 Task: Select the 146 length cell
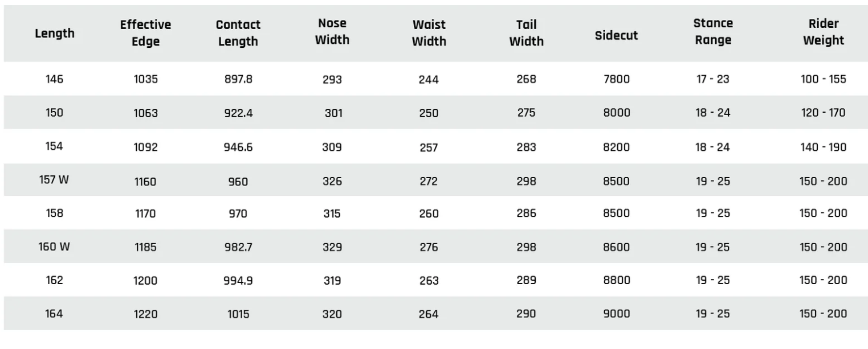[55, 79]
